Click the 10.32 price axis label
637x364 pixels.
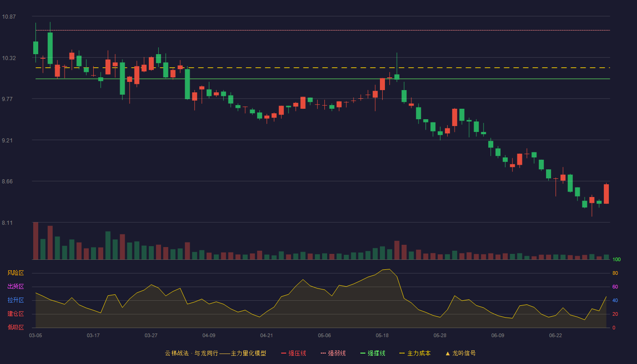[9, 58]
